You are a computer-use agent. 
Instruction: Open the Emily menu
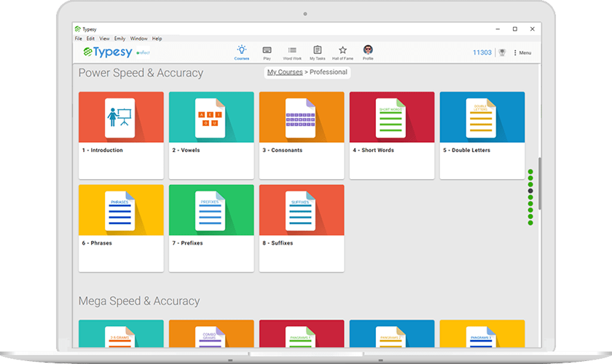pyautogui.click(x=119, y=39)
